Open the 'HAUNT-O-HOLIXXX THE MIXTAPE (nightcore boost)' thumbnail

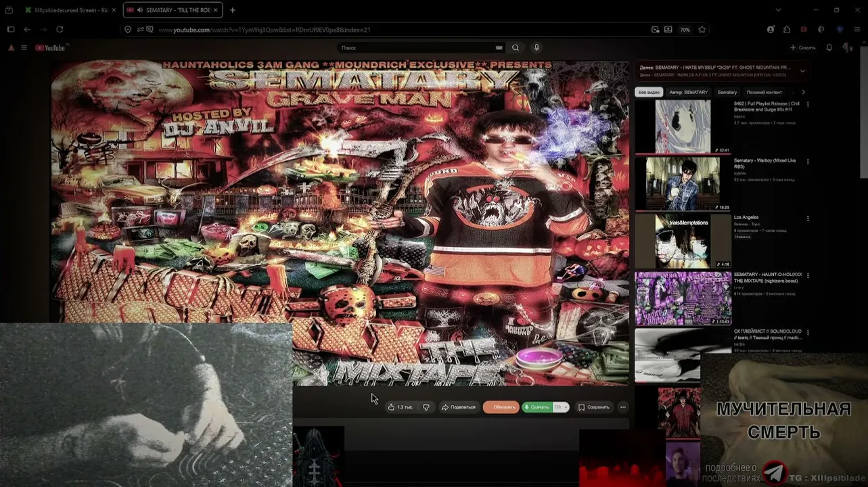tap(683, 298)
